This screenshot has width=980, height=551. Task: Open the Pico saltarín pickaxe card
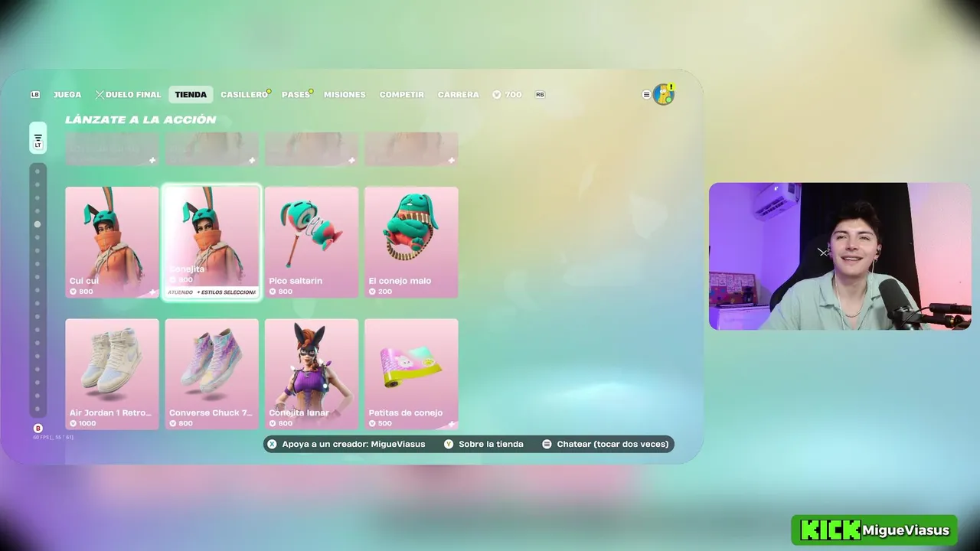pyautogui.click(x=312, y=242)
